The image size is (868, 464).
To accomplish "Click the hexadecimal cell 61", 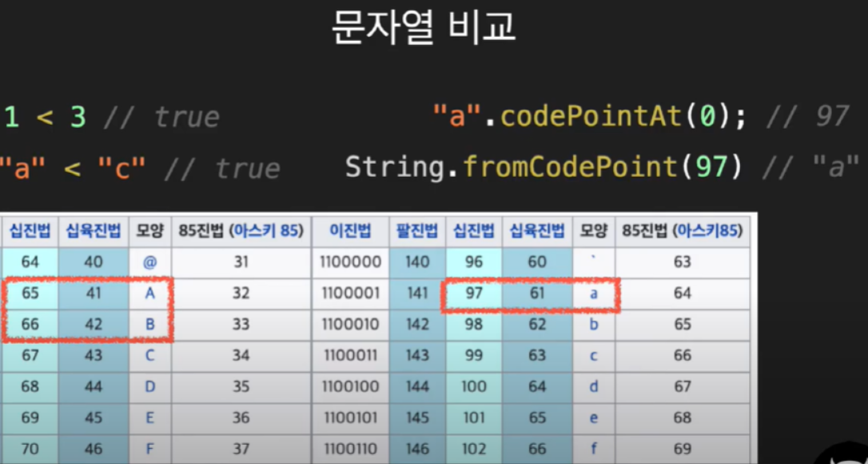I will pyautogui.click(x=537, y=294).
